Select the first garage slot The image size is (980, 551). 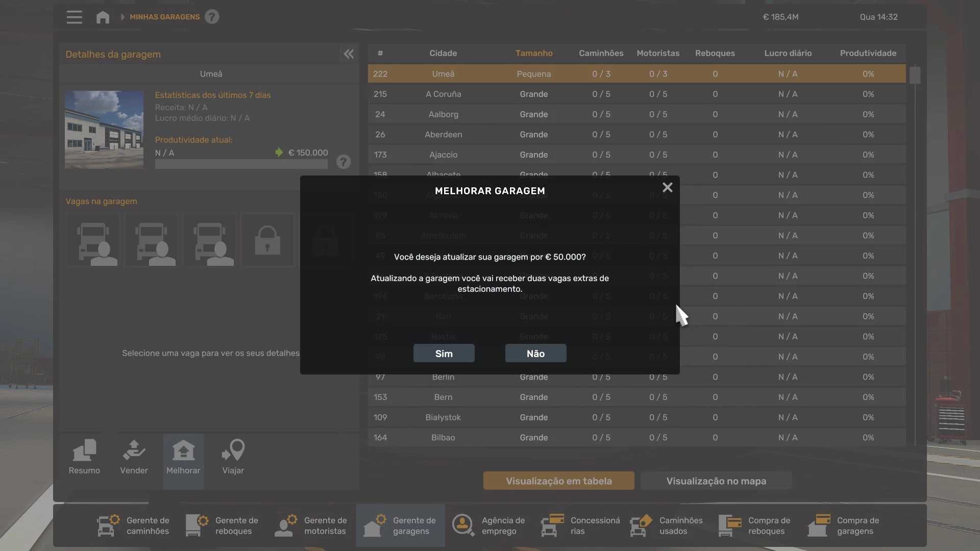point(93,240)
